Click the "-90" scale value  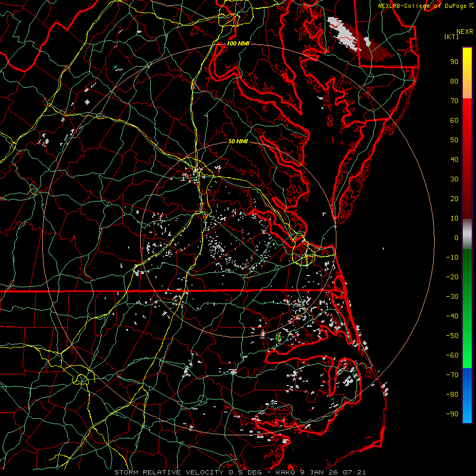click(452, 414)
